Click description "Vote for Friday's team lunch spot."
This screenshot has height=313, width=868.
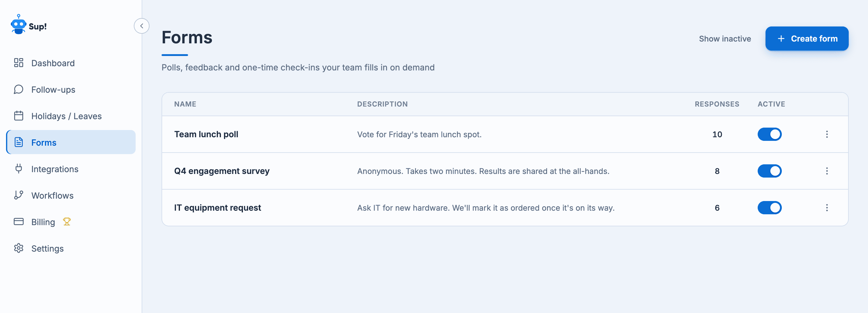click(x=419, y=134)
